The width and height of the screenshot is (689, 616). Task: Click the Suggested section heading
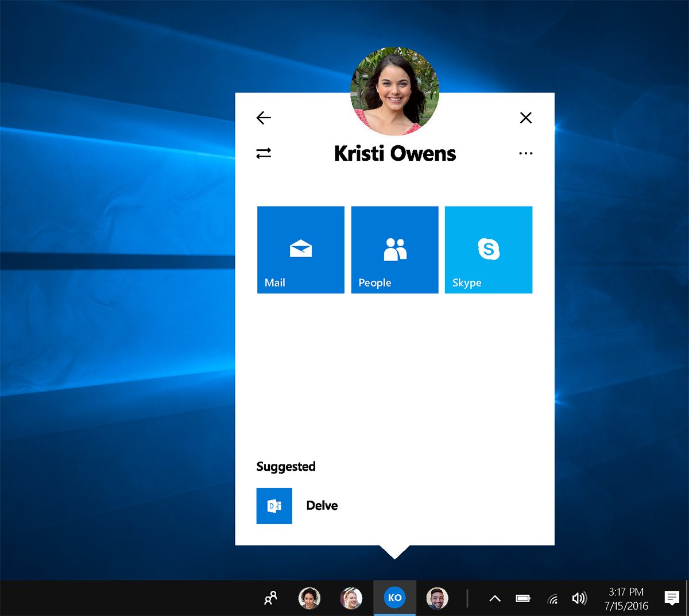286,467
